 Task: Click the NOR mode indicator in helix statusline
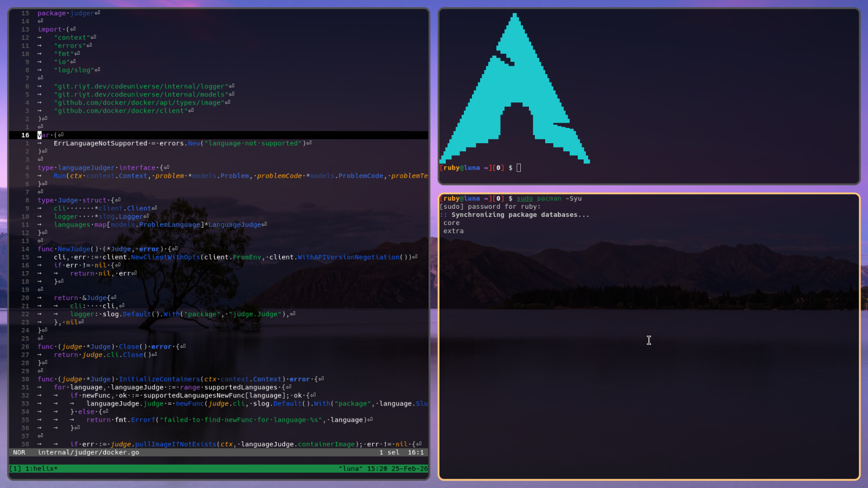(19, 452)
